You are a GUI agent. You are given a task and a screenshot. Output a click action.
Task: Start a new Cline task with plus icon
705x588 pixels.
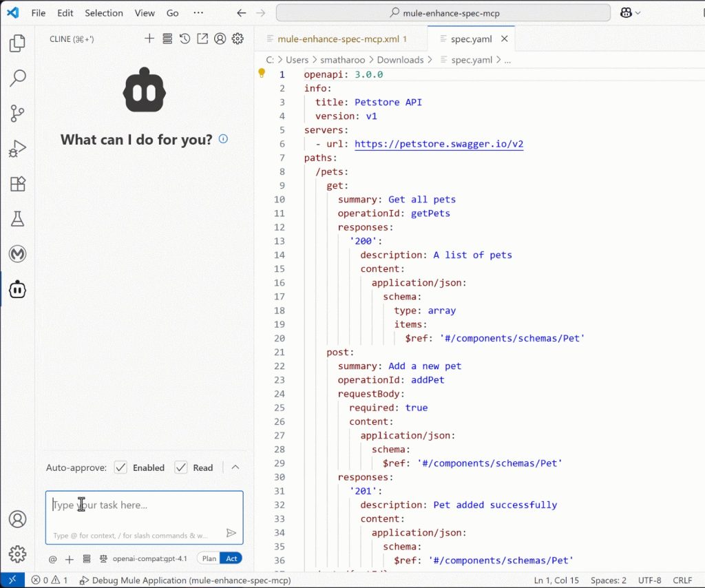pos(149,39)
